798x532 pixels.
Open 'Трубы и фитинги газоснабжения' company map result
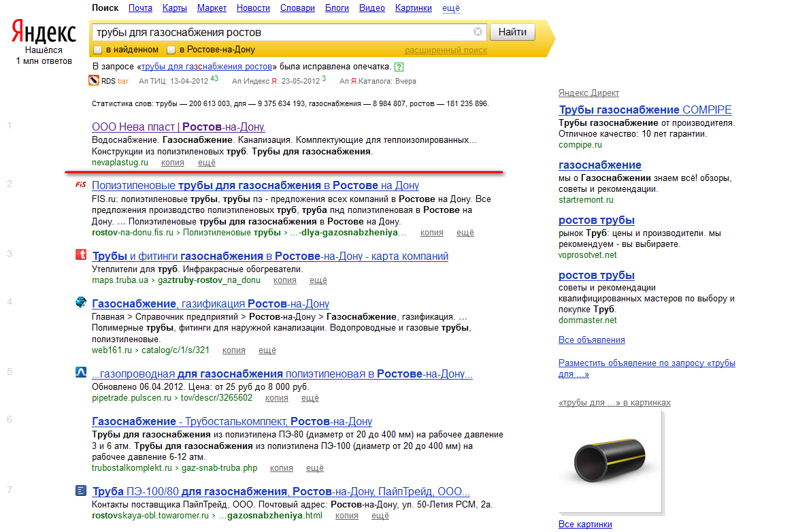270,256
